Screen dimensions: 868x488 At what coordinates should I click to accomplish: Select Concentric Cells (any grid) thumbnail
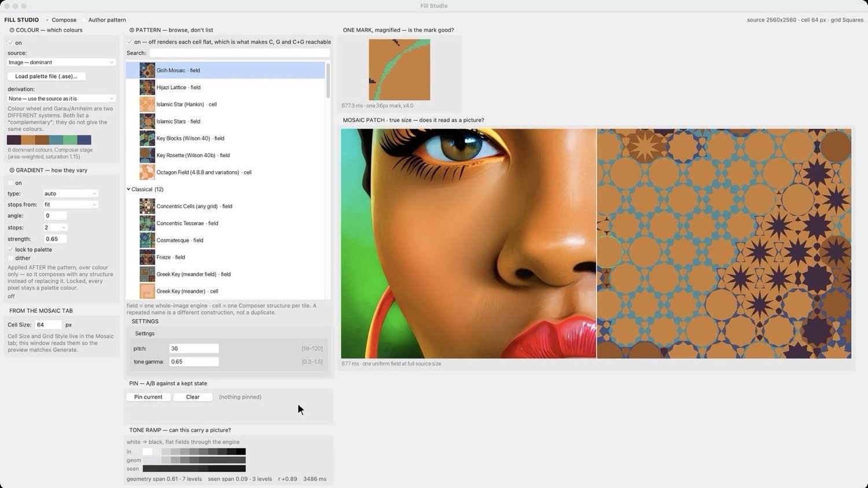[x=147, y=206]
